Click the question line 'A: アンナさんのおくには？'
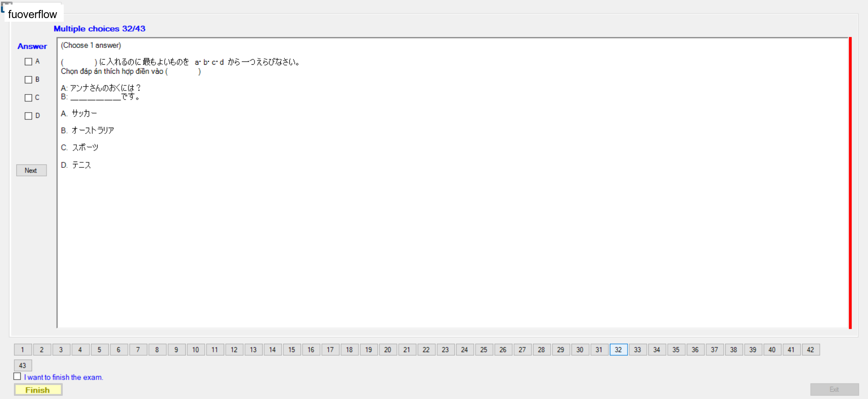 coord(101,88)
